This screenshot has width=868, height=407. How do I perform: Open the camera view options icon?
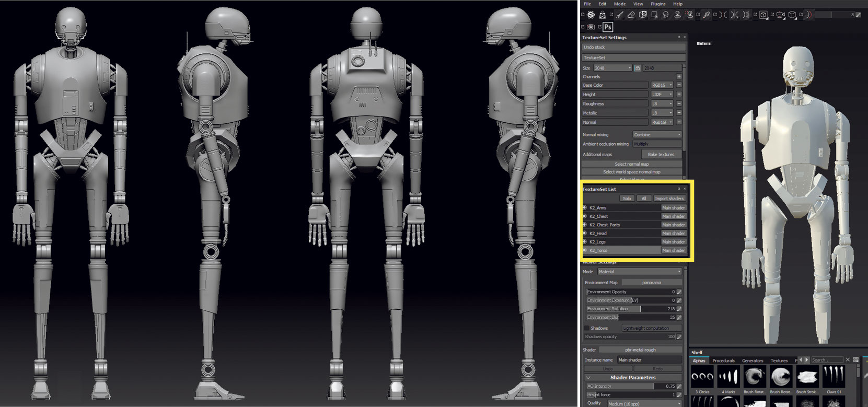point(780,15)
